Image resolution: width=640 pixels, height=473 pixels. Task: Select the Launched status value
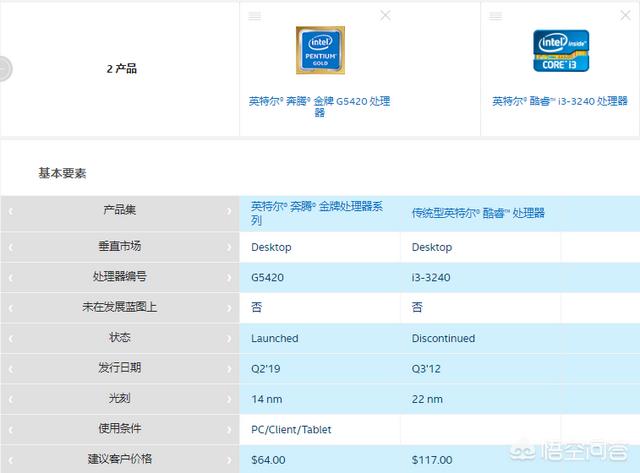(x=275, y=338)
